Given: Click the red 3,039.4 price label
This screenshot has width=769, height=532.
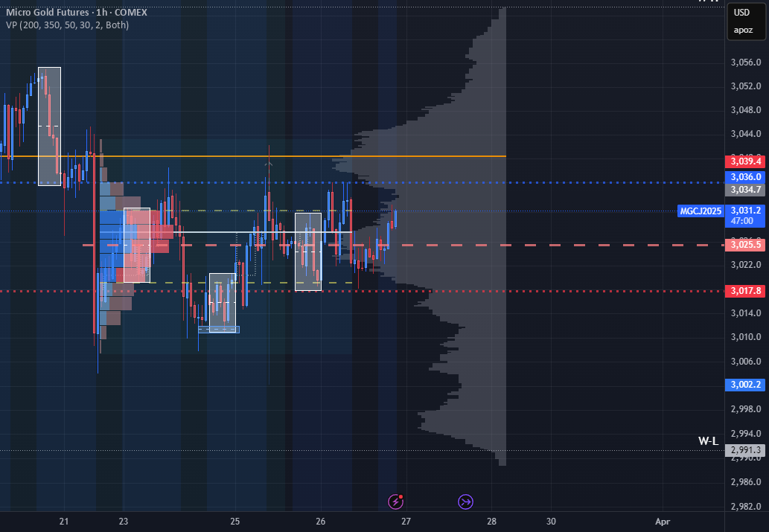Looking at the screenshot, I should point(745,161).
